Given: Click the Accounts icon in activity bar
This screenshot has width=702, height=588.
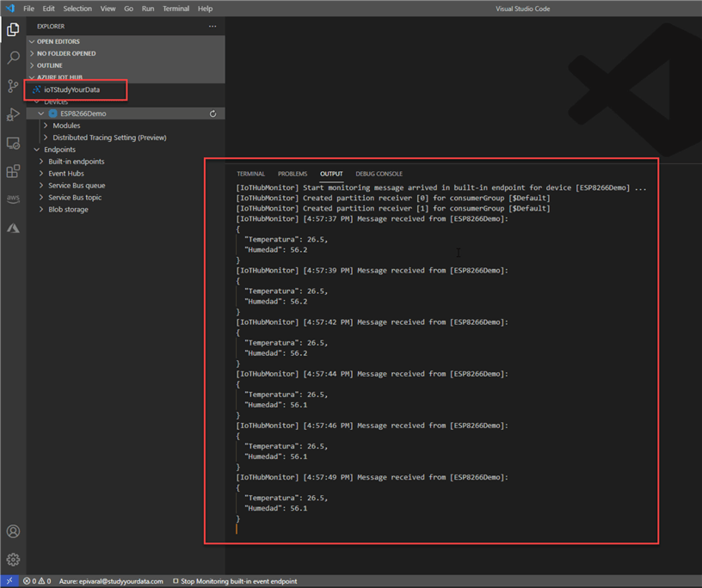Looking at the screenshot, I should [x=13, y=532].
